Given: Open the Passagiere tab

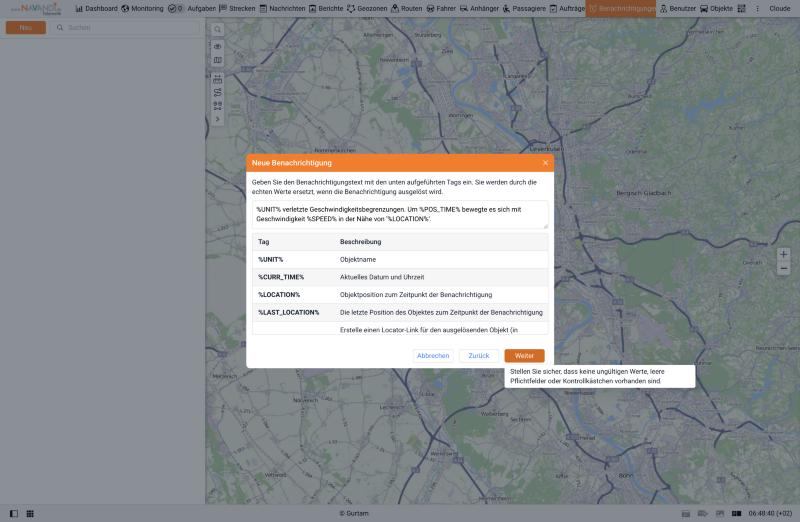Looking at the screenshot, I should [524, 9].
